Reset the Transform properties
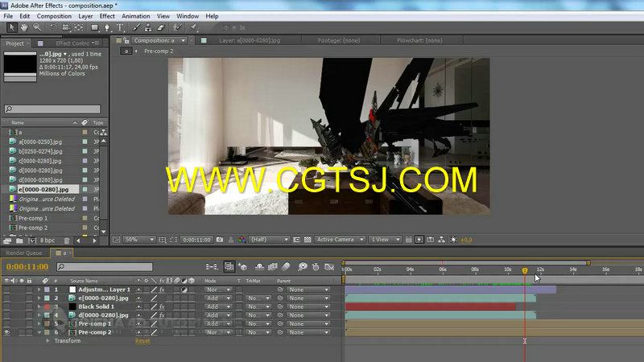Image resolution: width=644 pixels, height=362 pixels. (x=142, y=341)
